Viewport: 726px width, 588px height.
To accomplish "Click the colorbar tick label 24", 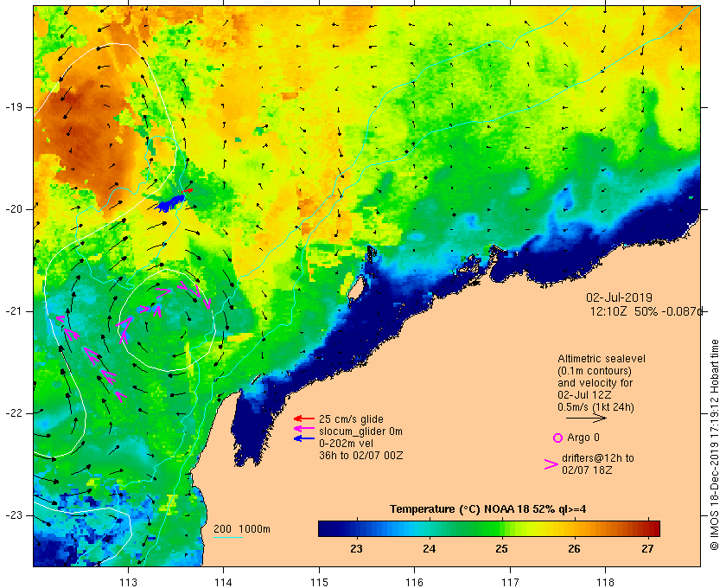I will pos(429,549).
